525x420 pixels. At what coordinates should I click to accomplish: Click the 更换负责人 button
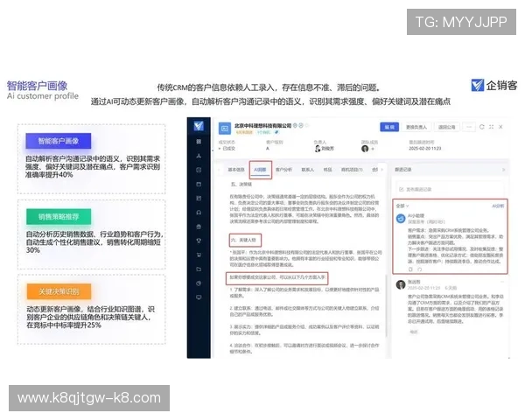416,127
